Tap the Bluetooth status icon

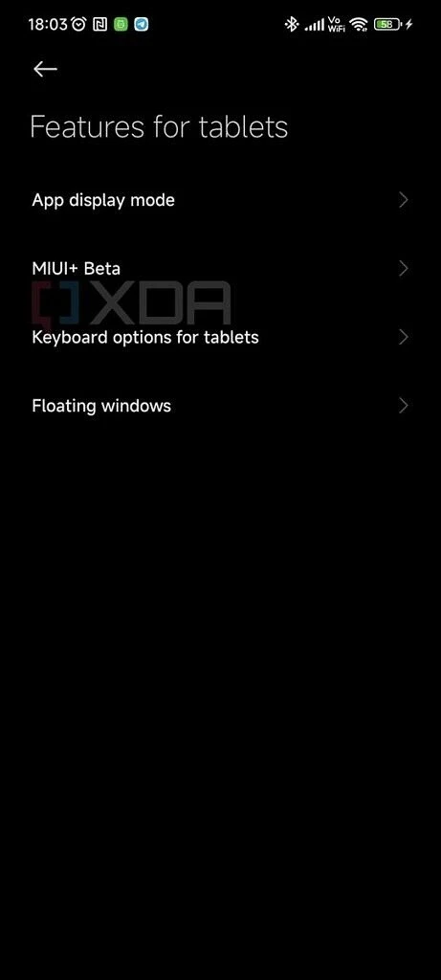click(291, 25)
